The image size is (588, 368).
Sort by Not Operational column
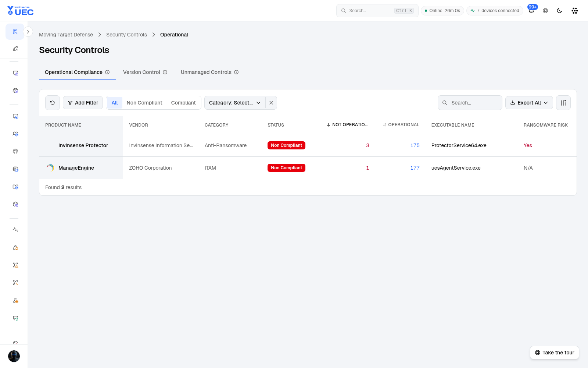click(x=347, y=125)
